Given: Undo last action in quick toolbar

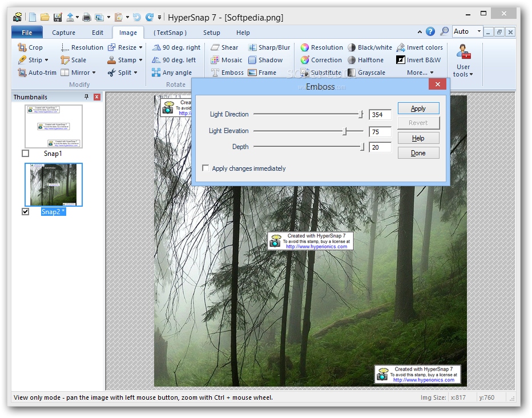Looking at the screenshot, I should point(137,17).
